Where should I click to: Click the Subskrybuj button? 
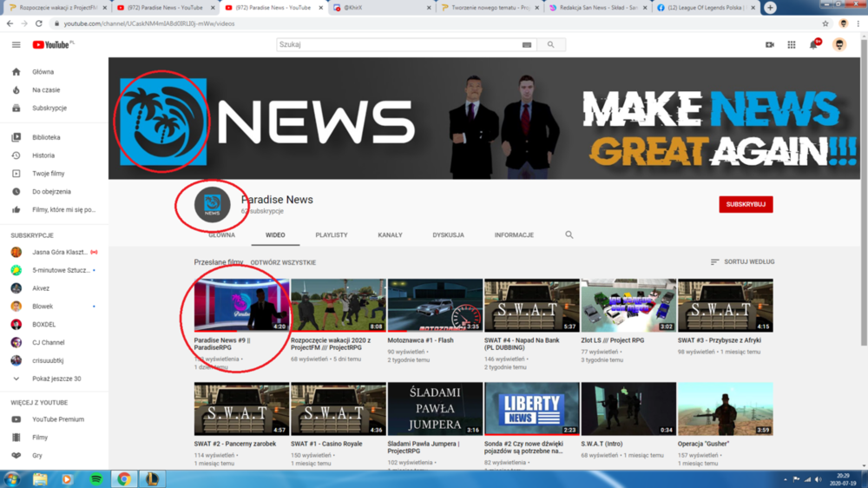tap(746, 204)
